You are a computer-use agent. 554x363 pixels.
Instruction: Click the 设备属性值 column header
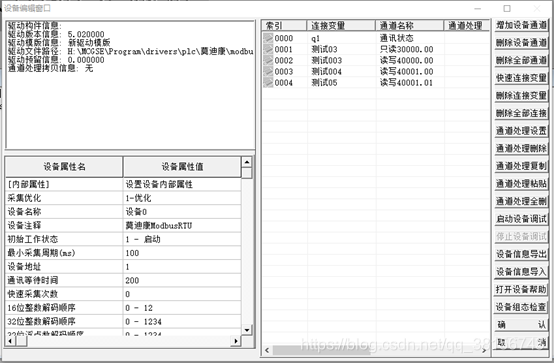tap(182, 167)
